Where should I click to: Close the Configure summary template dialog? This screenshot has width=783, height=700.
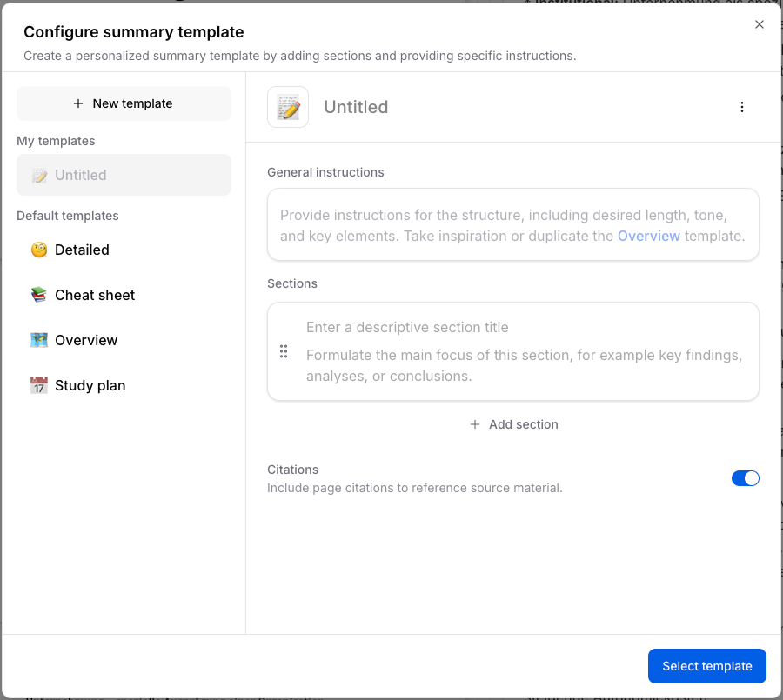(x=760, y=24)
